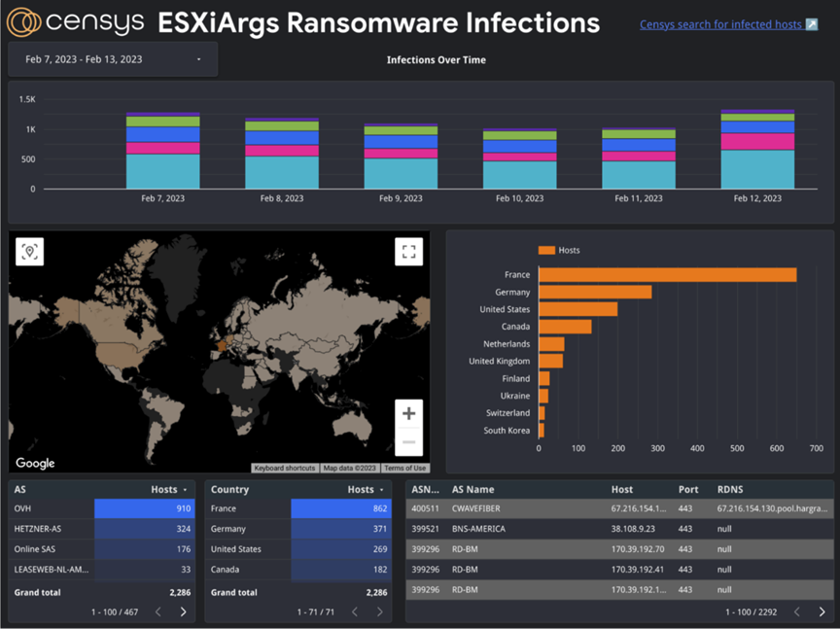Click the external link arrow icon beside the Censys search link
The image size is (840, 629).
point(812,24)
